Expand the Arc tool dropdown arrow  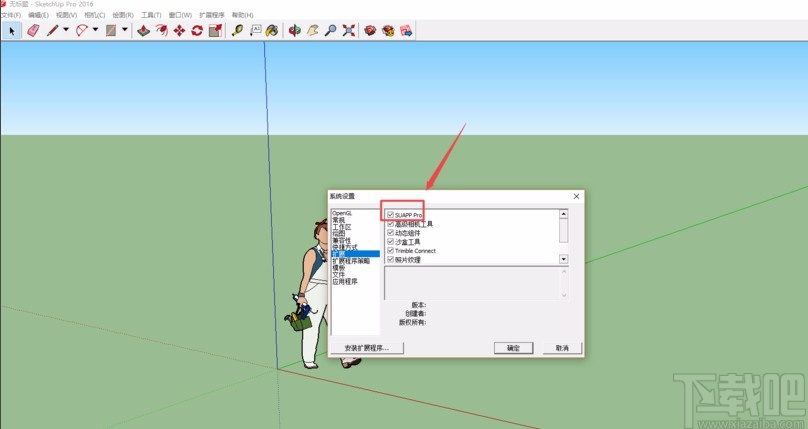[95, 30]
